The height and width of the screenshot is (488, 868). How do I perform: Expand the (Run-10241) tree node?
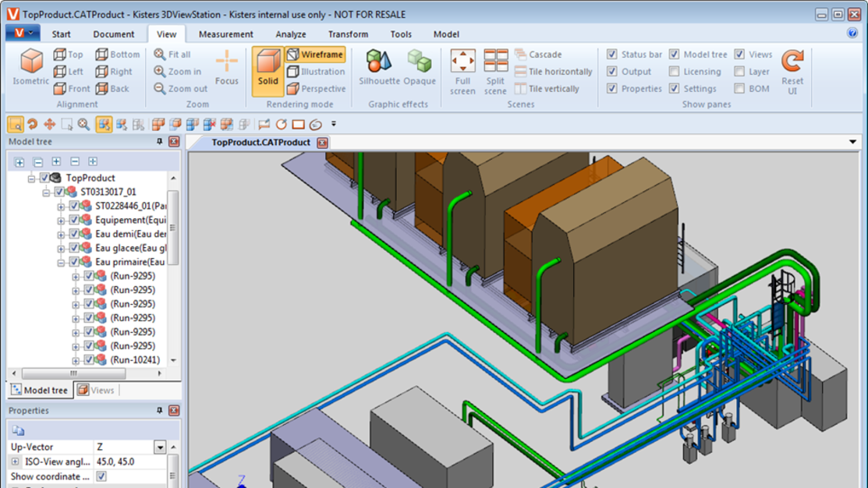point(76,360)
